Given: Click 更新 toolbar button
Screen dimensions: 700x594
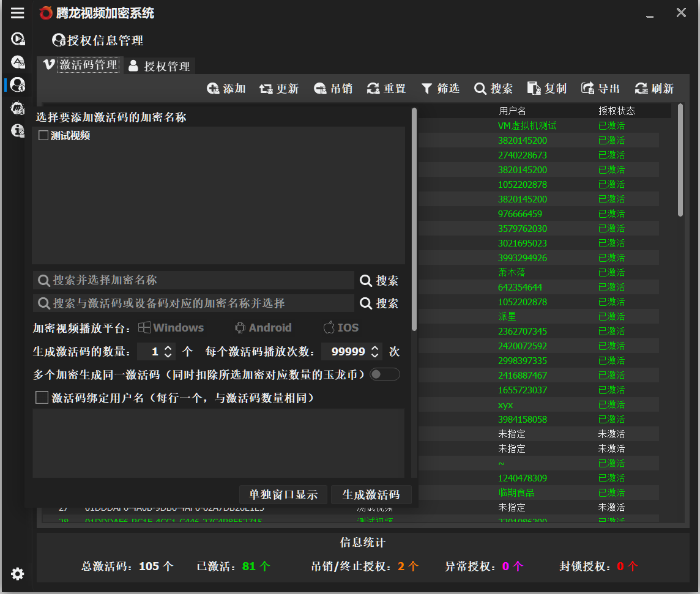Looking at the screenshot, I should [x=279, y=88].
